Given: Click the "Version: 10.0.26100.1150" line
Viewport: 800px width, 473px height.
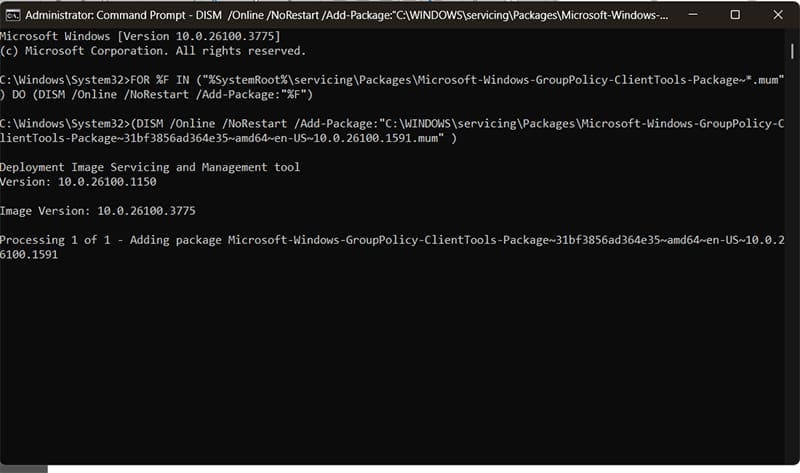Looking at the screenshot, I should (78, 182).
